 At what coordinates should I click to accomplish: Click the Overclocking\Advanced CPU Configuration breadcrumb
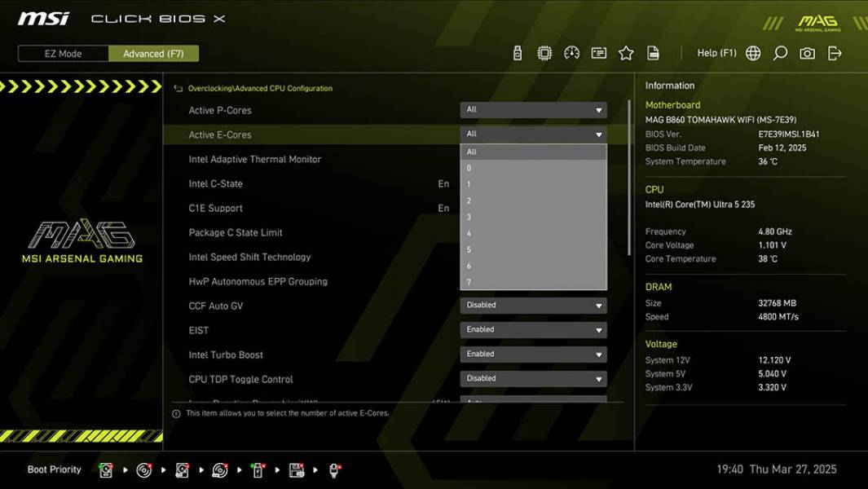(260, 89)
